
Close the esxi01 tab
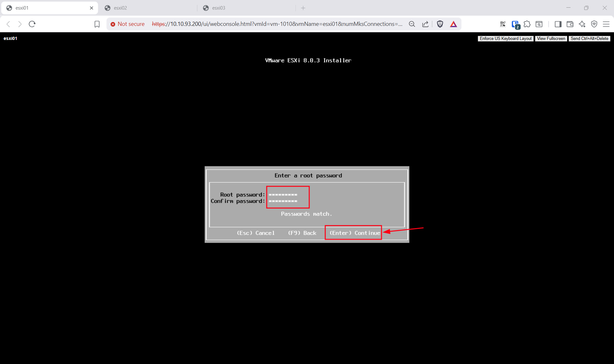(91, 8)
